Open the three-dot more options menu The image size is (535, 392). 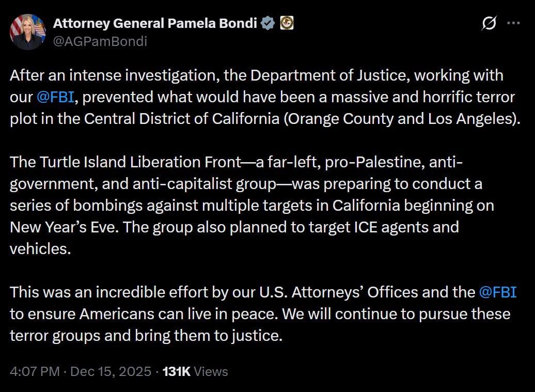click(513, 23)
